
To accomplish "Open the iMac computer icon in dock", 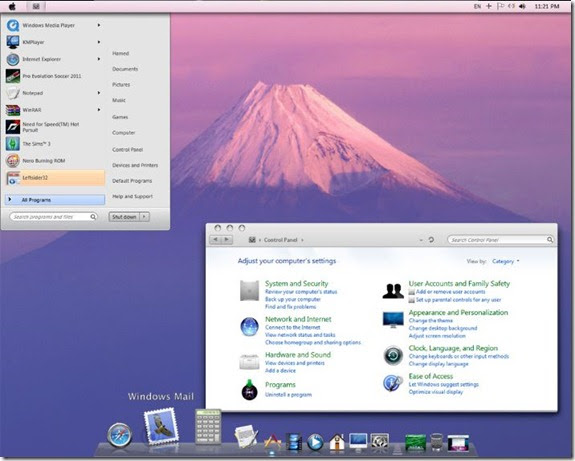I will pos(358,442).
